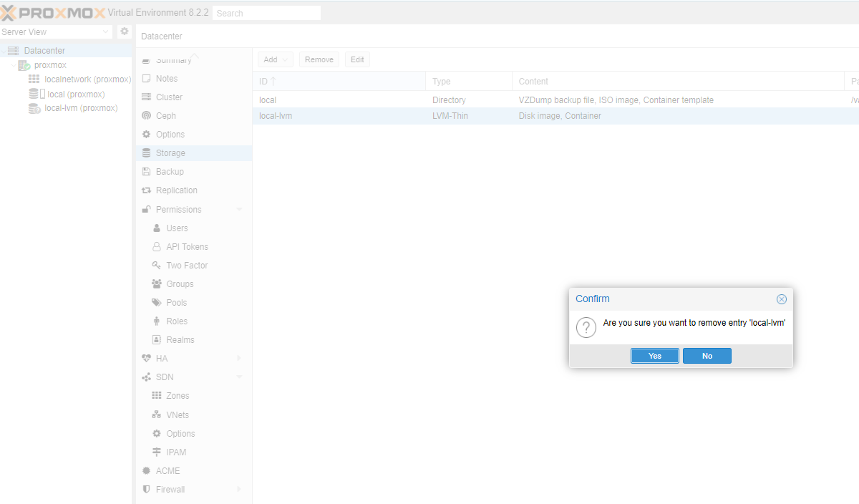Click the localnetwork grid icon
This screenshot has height=504, width=859.
[x=34, y=79]
